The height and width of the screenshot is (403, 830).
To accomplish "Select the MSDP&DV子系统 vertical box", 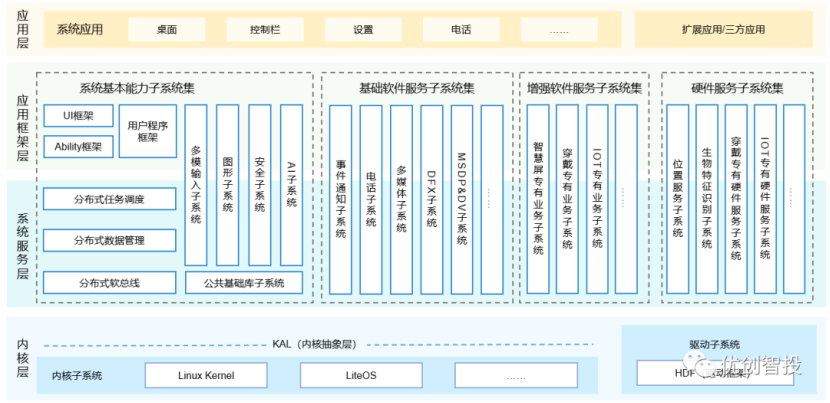I will click(x=462, y=200).
